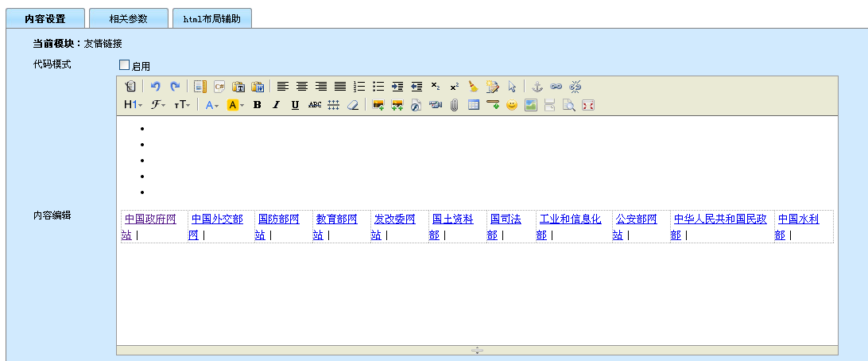Apply underline formatting
868x361 pixels.
295,104
